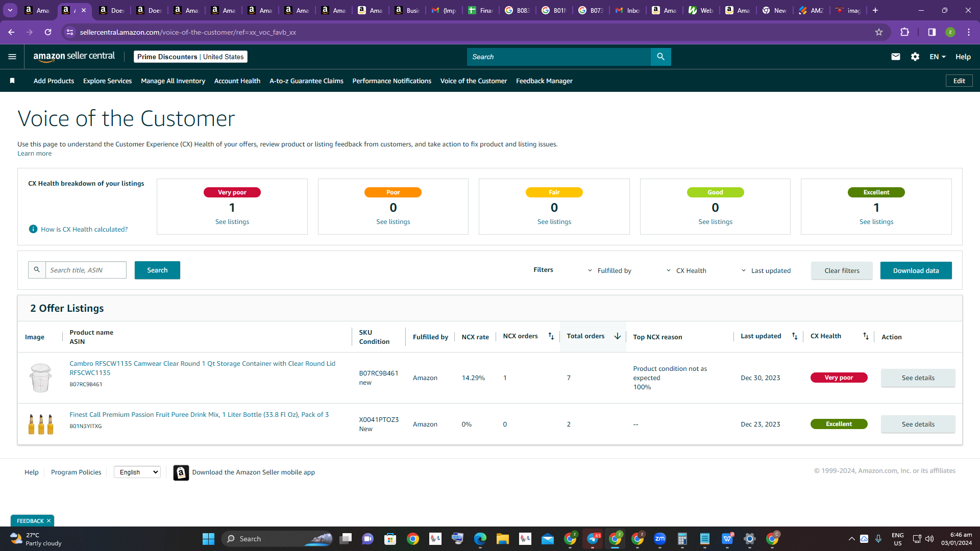Image resolution: width=980 pixels, height=551 pixels.
Task: Reload the page with the refresh icon
Action: (x=48, y=32)
